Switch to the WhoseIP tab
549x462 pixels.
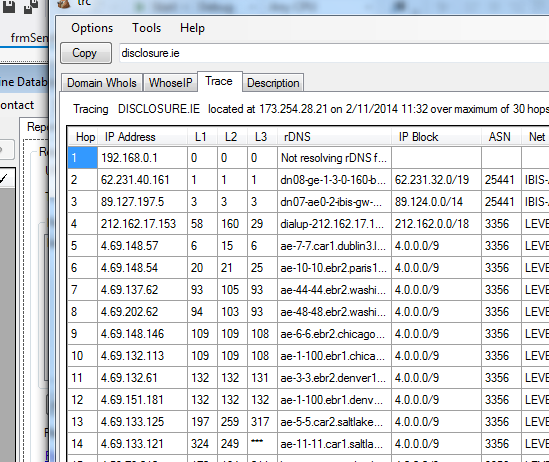click(171, 83)
